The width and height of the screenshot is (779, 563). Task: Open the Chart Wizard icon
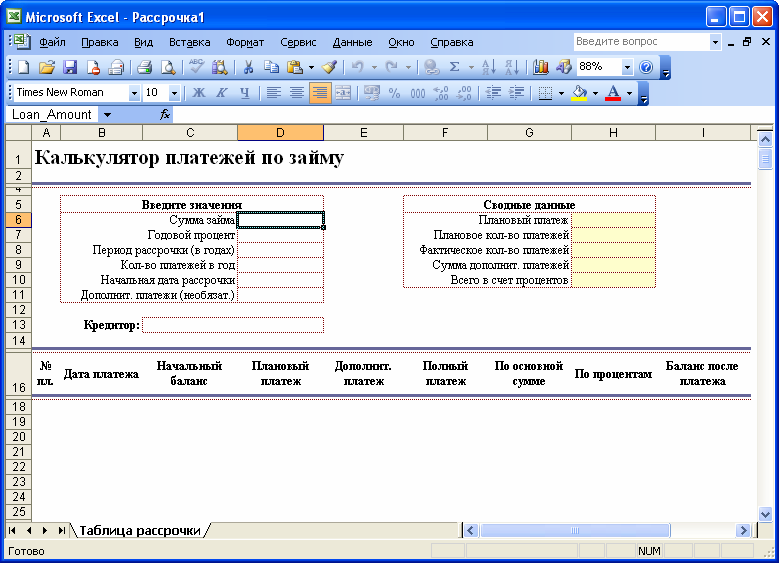541,67
